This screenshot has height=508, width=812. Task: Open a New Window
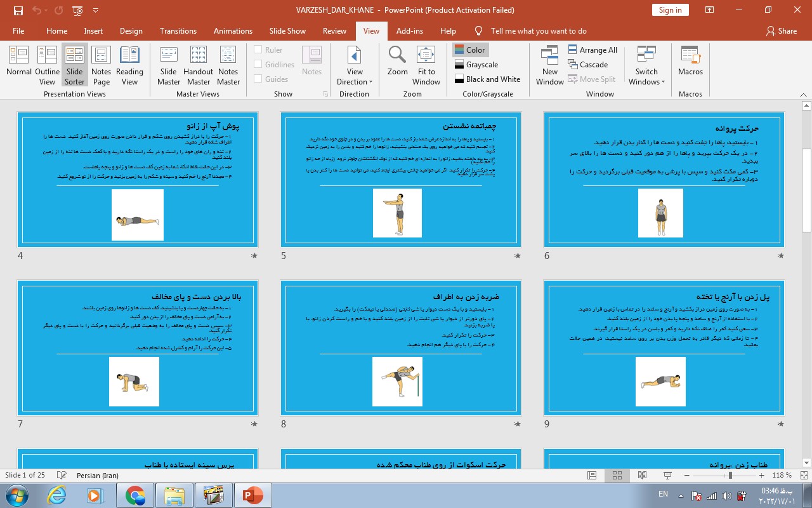(550, 64)
